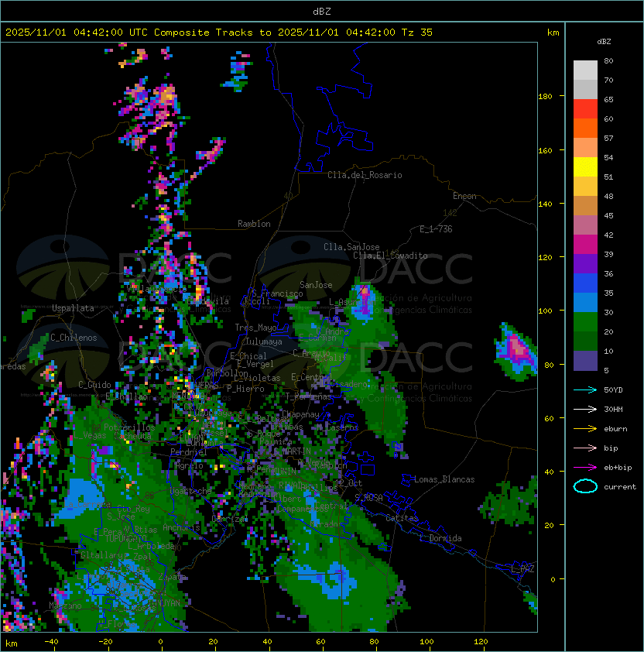Click the '50YD' legend label

pyautogui.click(x=613, y=390)
